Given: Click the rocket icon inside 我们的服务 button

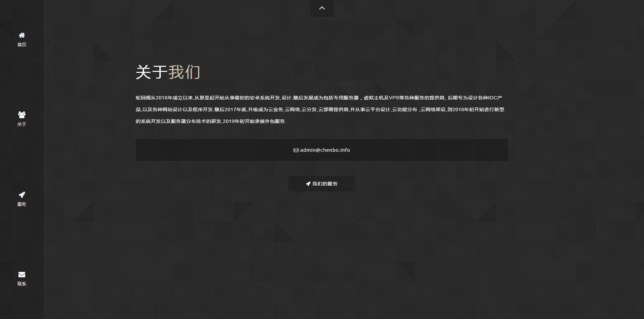Looking at the screenshot, I should coord(308,184).
